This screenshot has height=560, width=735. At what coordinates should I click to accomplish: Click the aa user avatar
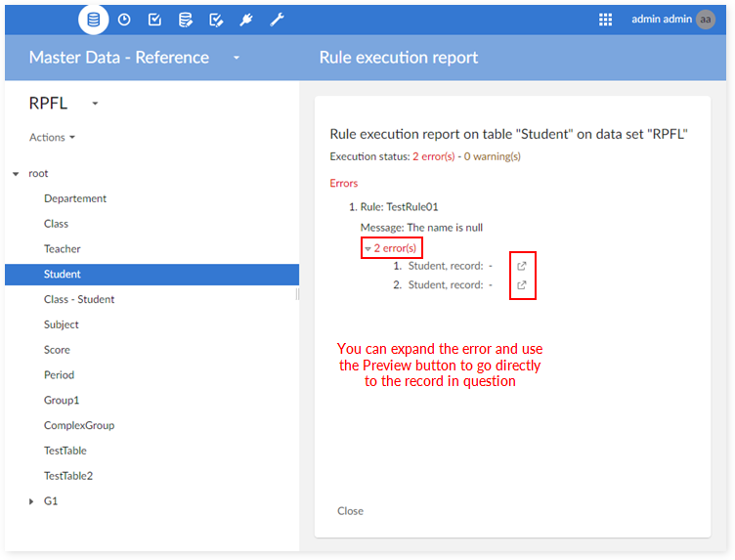pos(706,20)
